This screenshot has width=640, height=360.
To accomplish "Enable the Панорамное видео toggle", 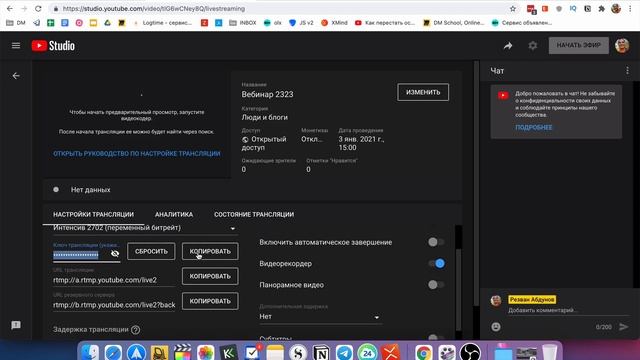I will click(436, 284).
